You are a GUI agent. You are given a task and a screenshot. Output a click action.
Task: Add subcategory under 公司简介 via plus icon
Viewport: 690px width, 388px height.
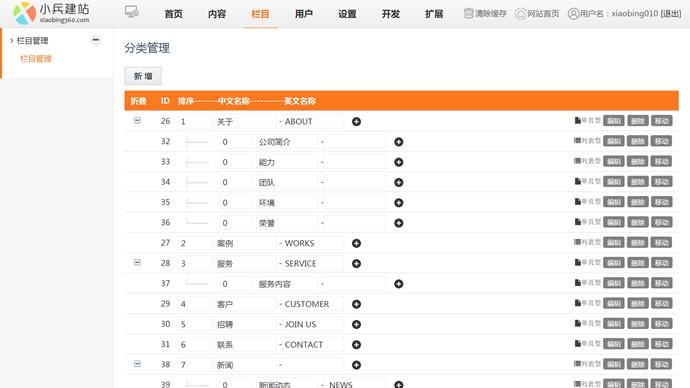[x=399, y=142]
